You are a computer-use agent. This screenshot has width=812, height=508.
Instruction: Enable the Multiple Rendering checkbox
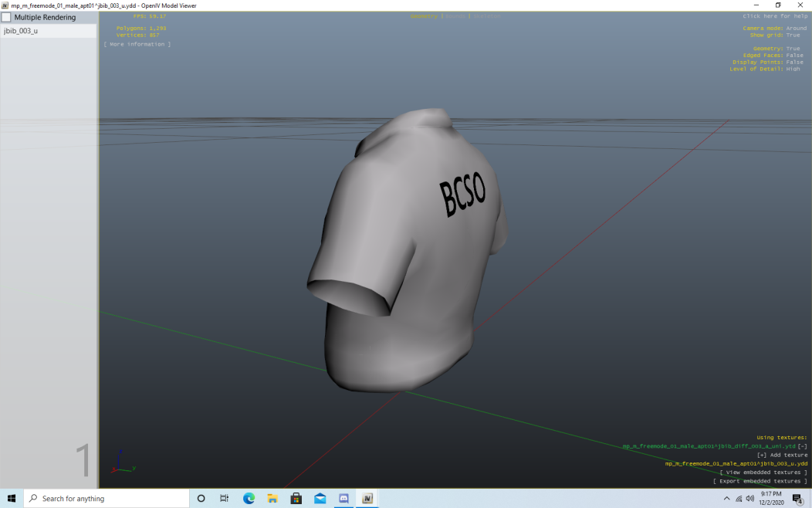pyautogui.click(x=6, y=17)
